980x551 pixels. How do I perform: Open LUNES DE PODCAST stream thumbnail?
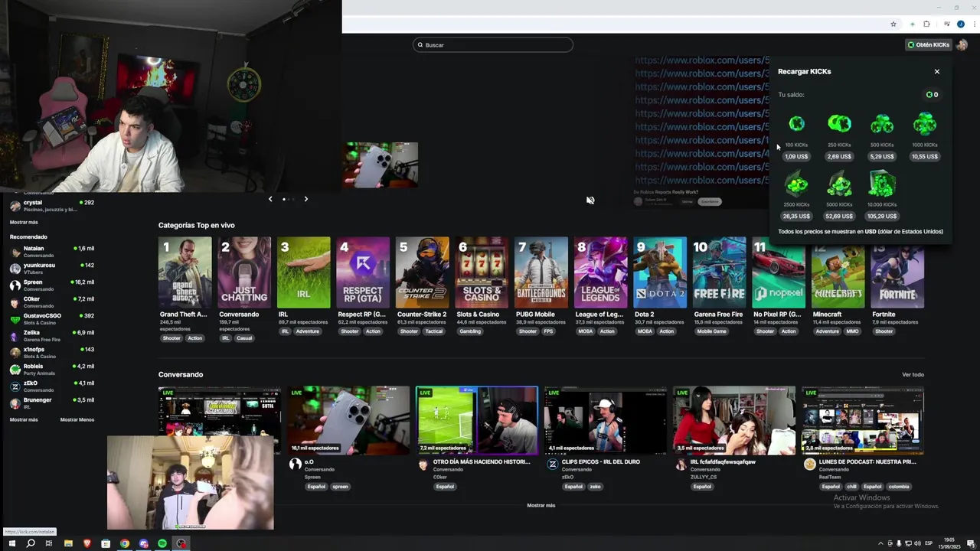(x=863, y=420)
